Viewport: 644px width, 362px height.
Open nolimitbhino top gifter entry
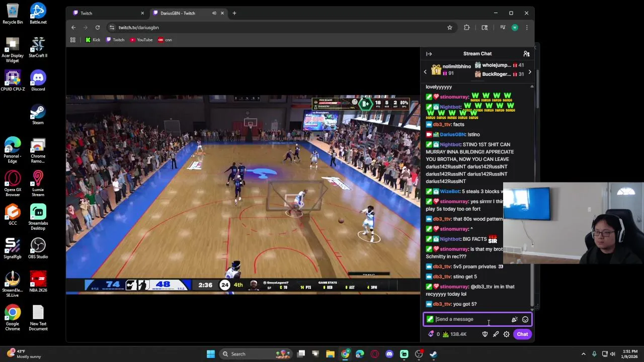pyautogui.click(x=451, y=70)
